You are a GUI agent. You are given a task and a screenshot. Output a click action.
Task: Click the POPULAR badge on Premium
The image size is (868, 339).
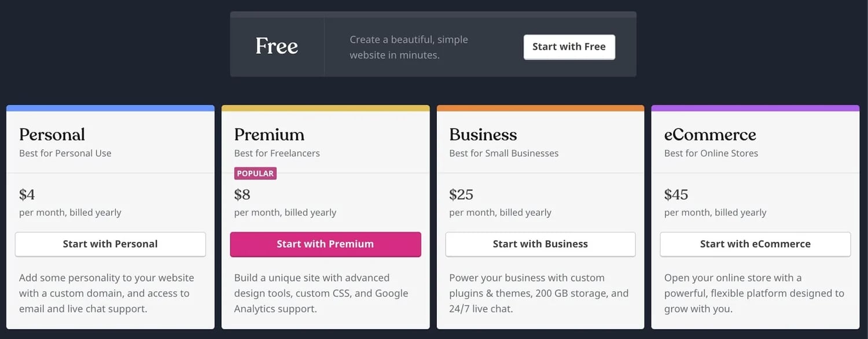[255, 174]
